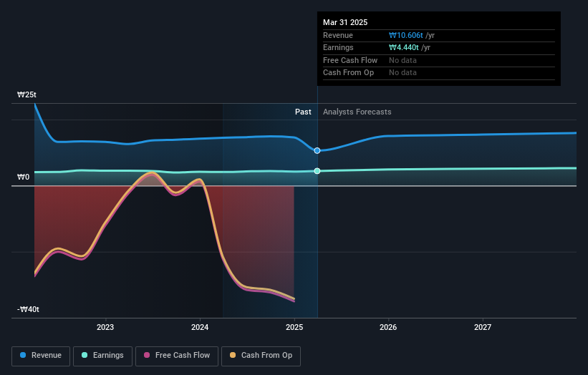
Task: Click the 2025 x-axis label
Action: [294, 327]
